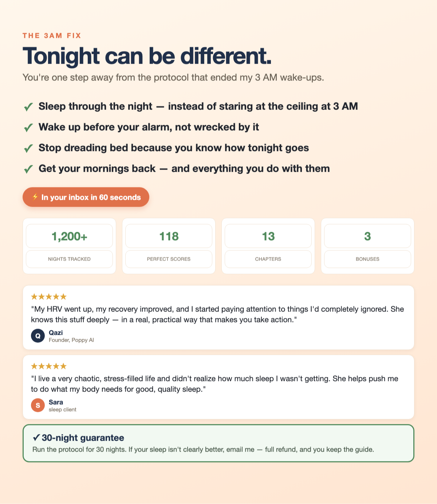Select the '118' perfect scores number
Screen dimensions: 437x504
169,236
